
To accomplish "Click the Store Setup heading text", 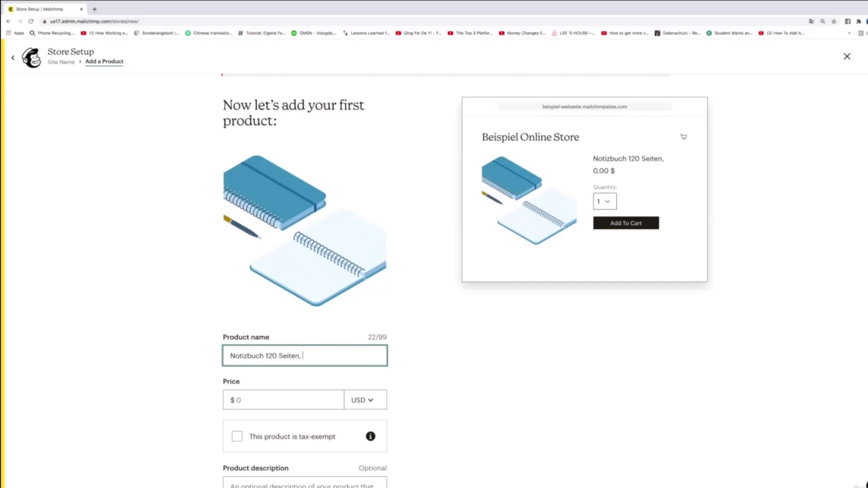I will (x=71, y=52).
